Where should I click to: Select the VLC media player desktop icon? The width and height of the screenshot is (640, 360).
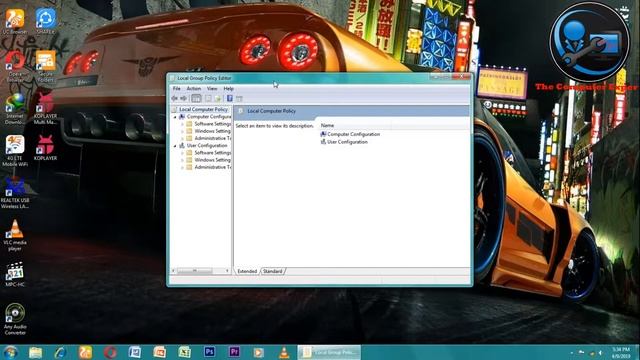tap(15, 236)
